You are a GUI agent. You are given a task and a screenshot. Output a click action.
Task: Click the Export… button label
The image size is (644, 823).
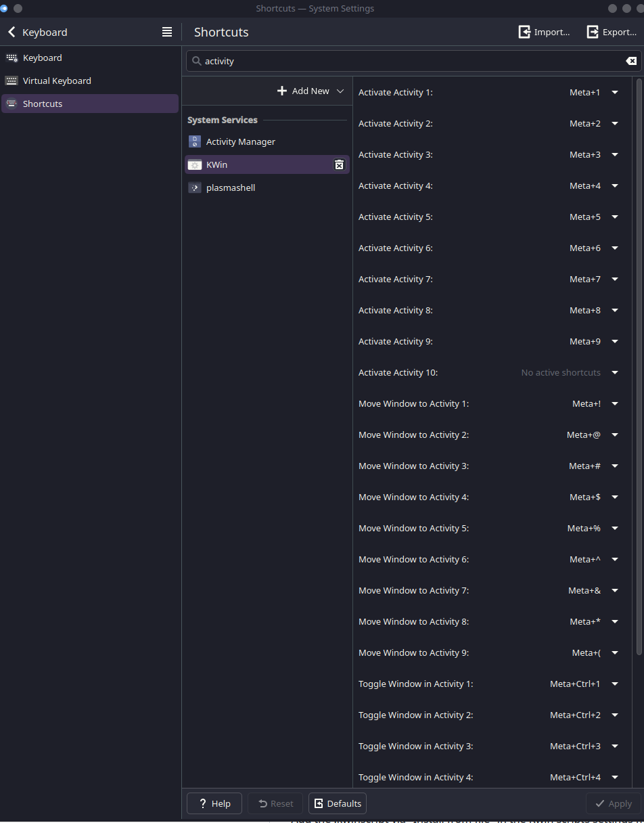pyautogui.click(x=620, y=32)
